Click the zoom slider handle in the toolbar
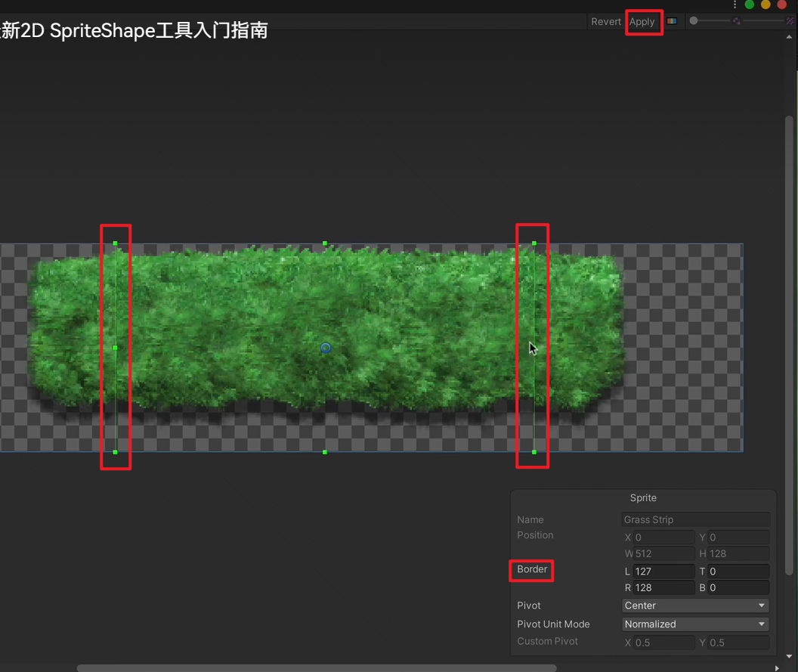 693,20
